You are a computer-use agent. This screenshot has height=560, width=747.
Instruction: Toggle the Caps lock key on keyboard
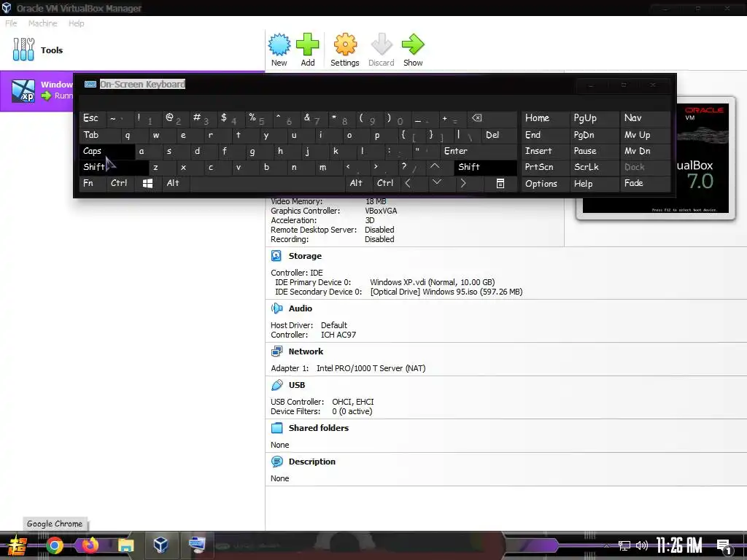pos(108,151)
